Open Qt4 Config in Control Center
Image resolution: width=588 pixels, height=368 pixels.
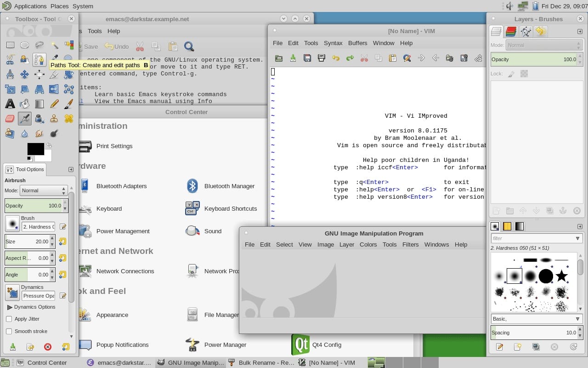(x=317, y=345)
